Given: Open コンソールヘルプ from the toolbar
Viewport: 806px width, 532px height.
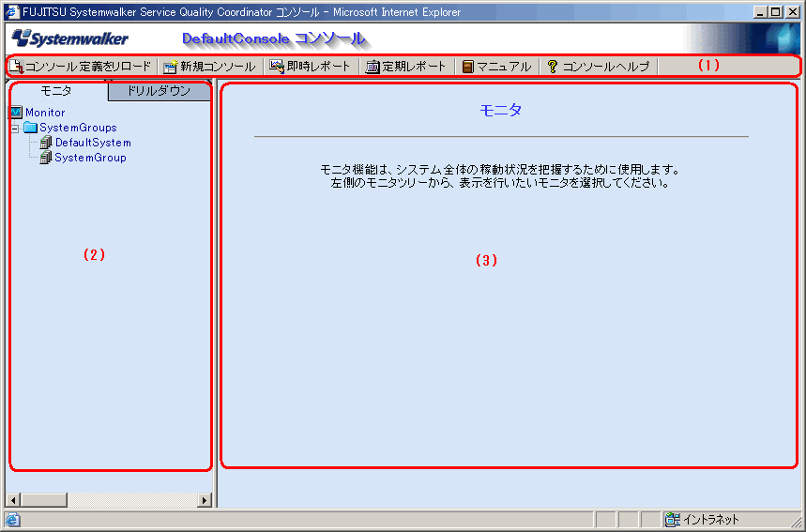Looking at the screenshot, I should (599, 67).
